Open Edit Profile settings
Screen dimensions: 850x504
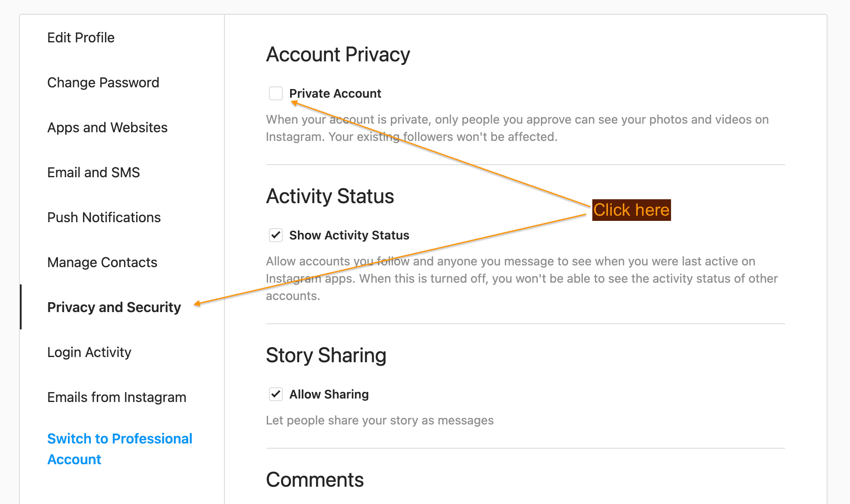click(x=81, y=38)
